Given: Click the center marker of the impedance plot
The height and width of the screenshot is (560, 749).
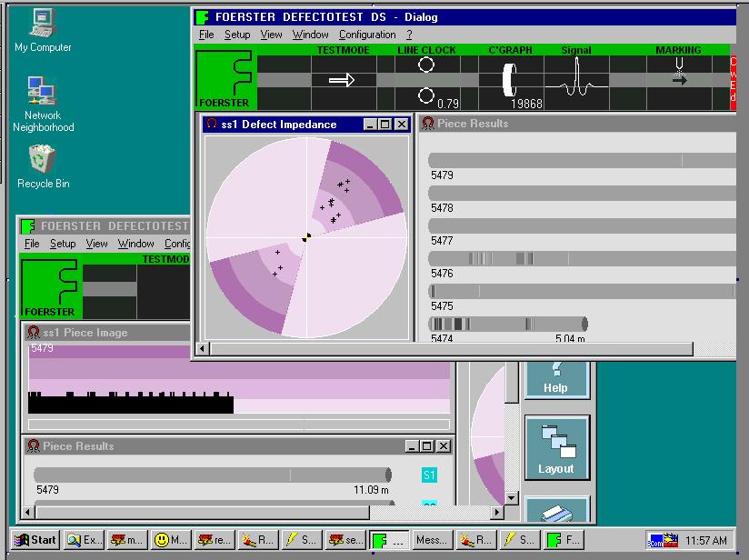Looking at the screenshot, I should tap(306, 237).
